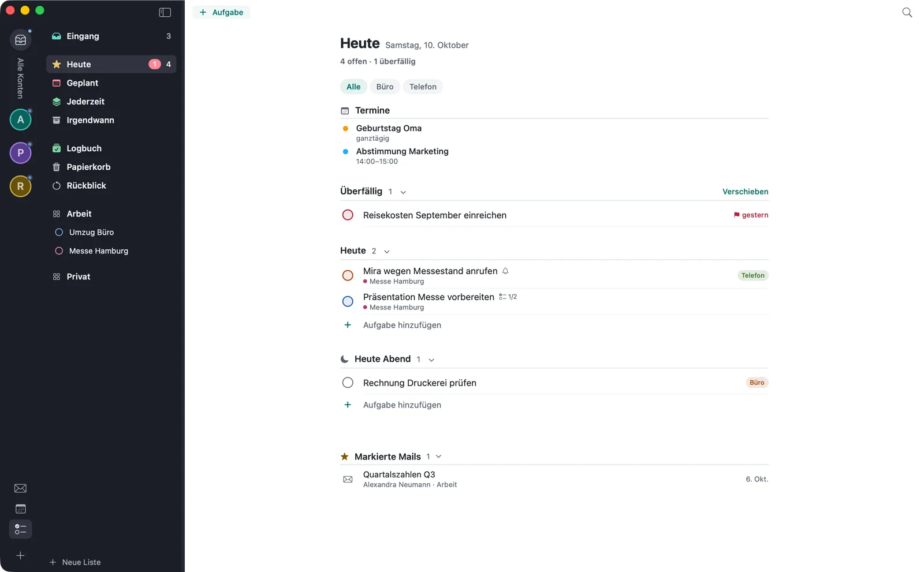Filter tasks by Telefon tag
This screenshot has width=924, height=572.
point(423,87)
